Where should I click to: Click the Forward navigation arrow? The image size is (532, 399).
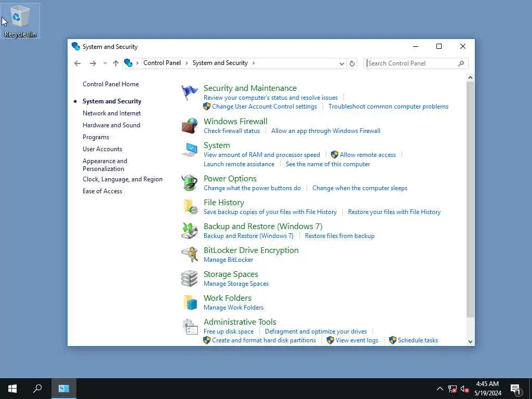(92, 63)
